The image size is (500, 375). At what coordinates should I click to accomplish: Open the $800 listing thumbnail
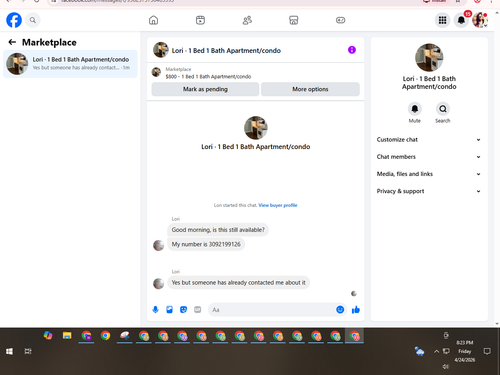coord(156,72)
